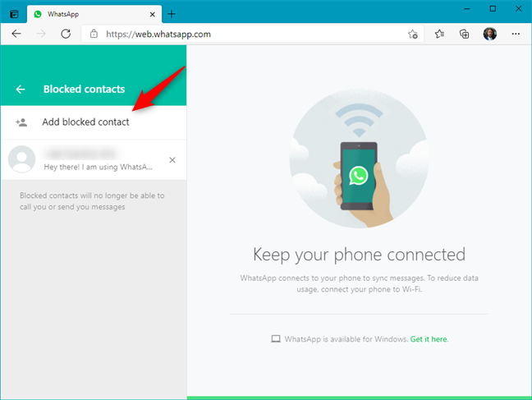The height and width of the screenshot is (400, 532).
Task: Open the 'Get it here' link
Action: (x=429, y=339)
